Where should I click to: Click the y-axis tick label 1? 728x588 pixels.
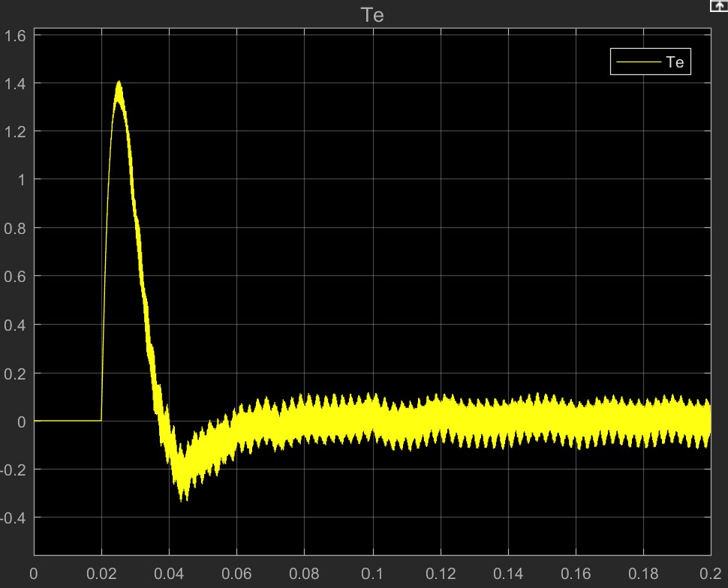tap(21, 180)
